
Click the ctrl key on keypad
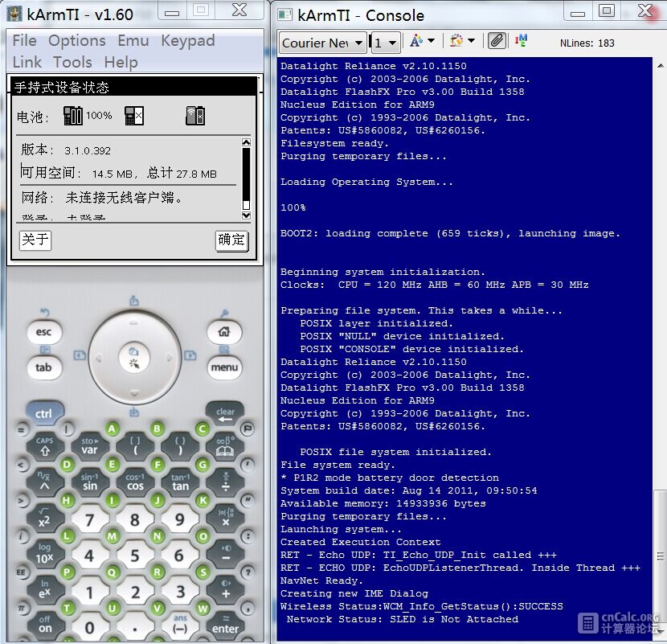[x=44, y=413]
